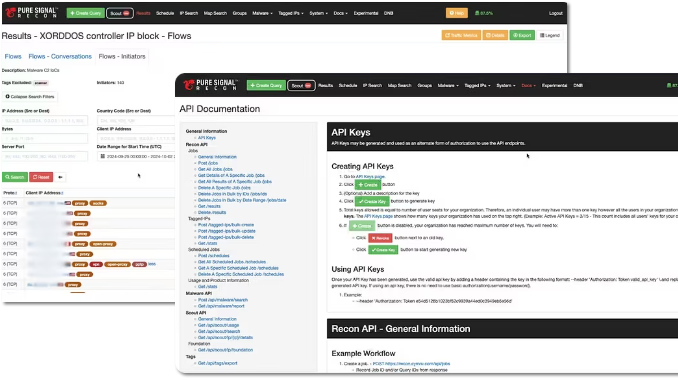Open the API Keys link in the docs sidebar
The image size is (678, 381).
point(207,138)
